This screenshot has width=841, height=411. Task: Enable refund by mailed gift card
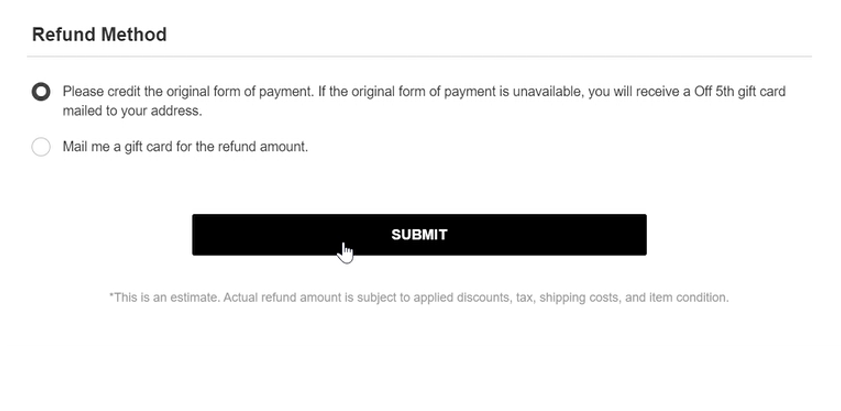(x=41, y=147)
